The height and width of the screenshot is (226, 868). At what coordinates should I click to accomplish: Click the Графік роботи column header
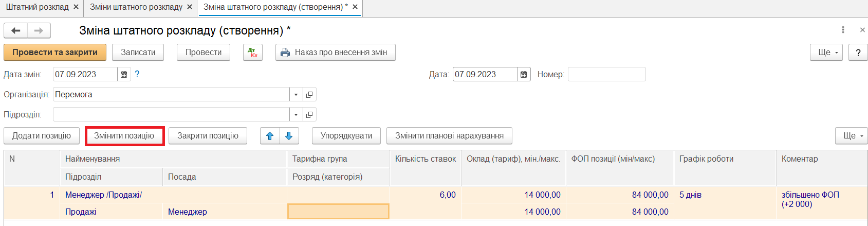pos(725,168)
